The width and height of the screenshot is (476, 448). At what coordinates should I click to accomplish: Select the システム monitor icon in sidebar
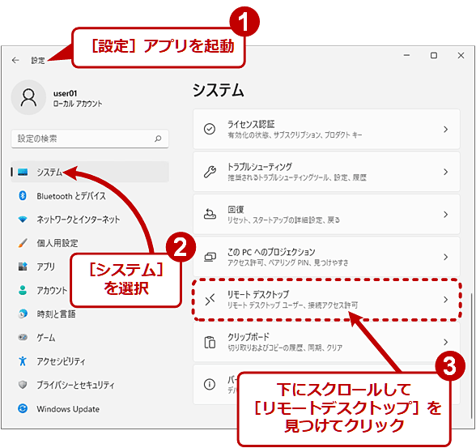[x=23, y=173]
